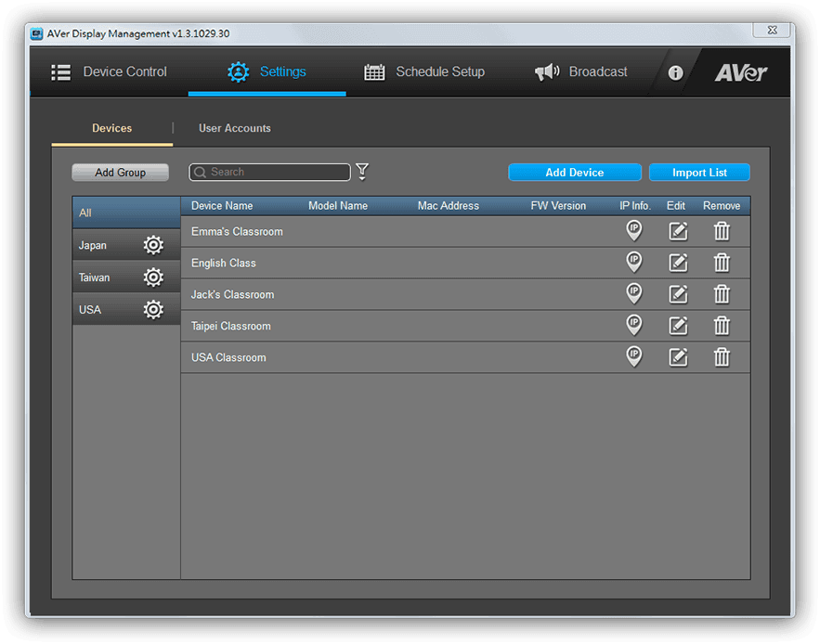The width and height of the screenshot is (820, 644).
Task: Open IP info for Taipei Classroom
Action: pyautogui.click(x=634, y=325)
